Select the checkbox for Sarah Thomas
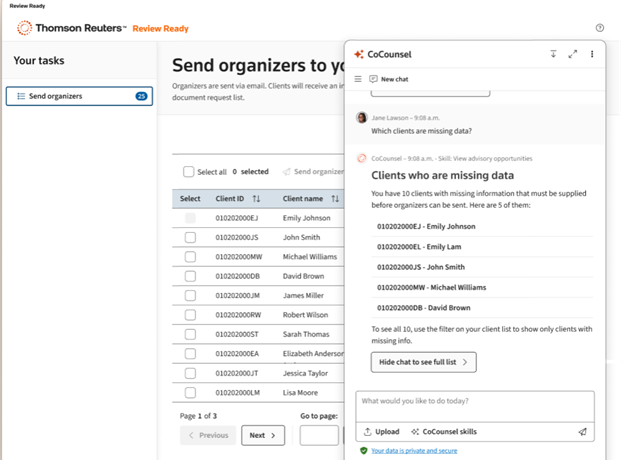This screenshot has width=624, height=460. point(190,334)
